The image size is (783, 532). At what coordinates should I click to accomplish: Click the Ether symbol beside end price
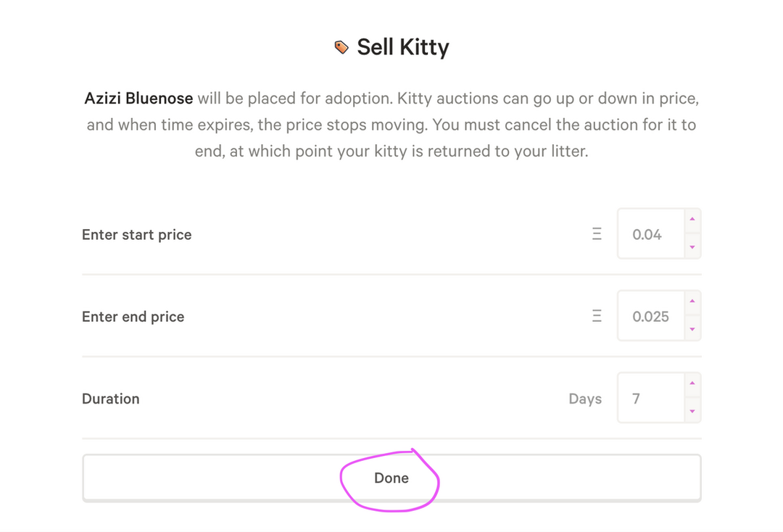[597, 316]
